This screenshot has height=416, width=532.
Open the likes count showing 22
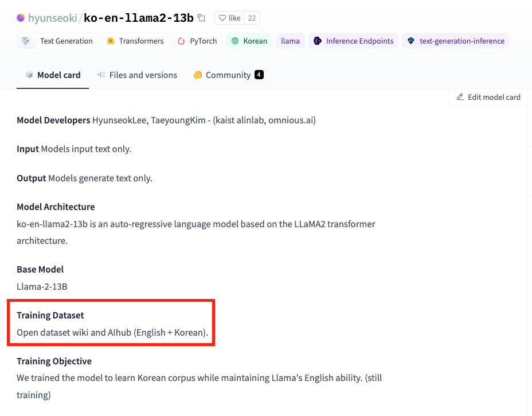pos(252,18)
